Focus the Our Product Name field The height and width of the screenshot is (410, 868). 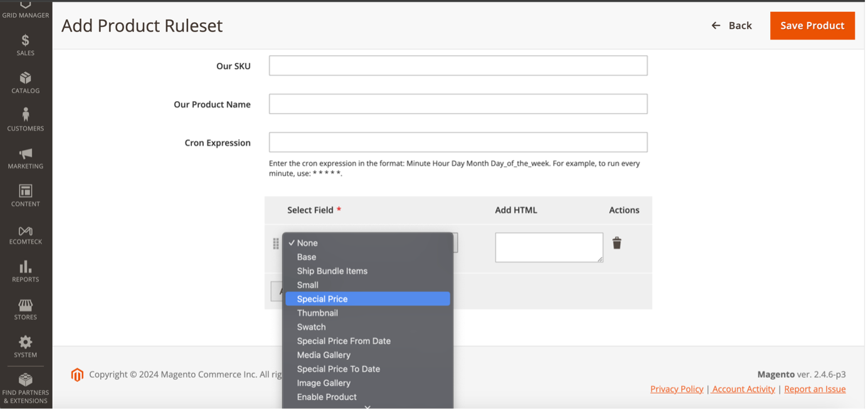(x=458, y=104)
